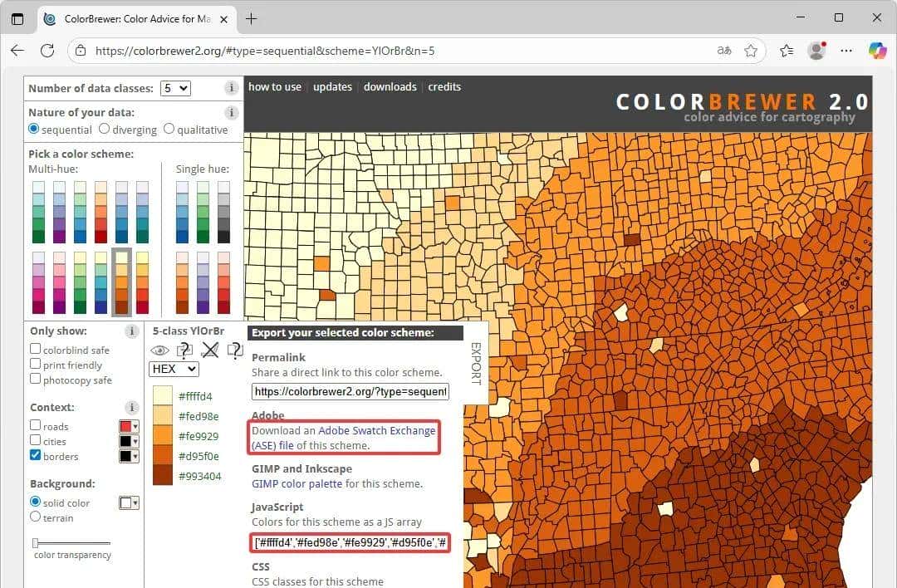Open the Copilot icon in the browser toolbar
The height and width of the screenshot is (588, 897).
877,51
